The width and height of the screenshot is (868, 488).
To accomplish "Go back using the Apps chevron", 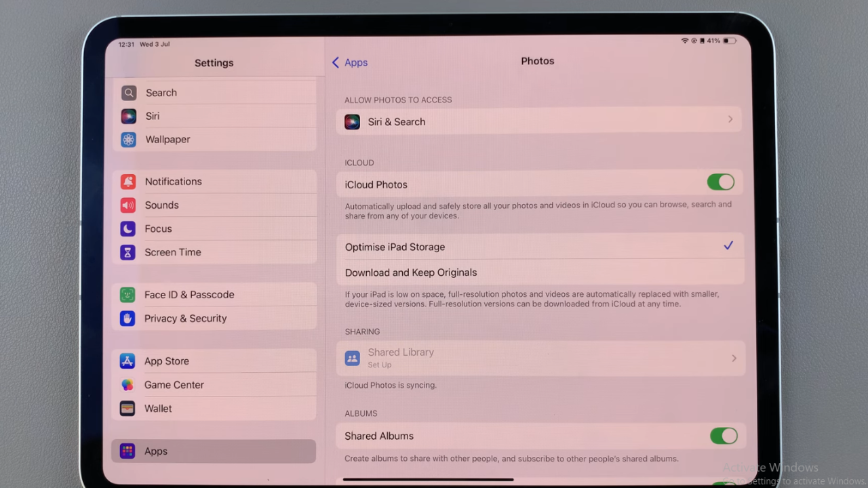I will click(x=336, y=62).
